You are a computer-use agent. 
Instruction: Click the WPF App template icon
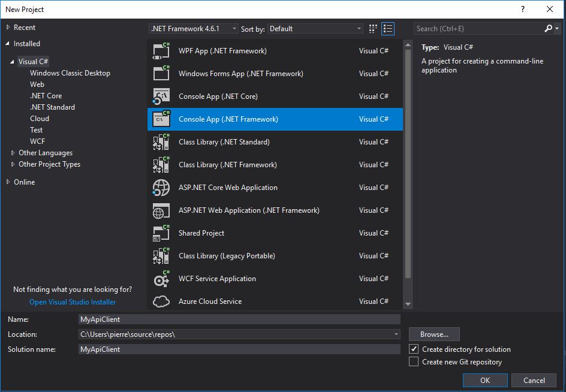pyautogui.click(x=161, y=51)
